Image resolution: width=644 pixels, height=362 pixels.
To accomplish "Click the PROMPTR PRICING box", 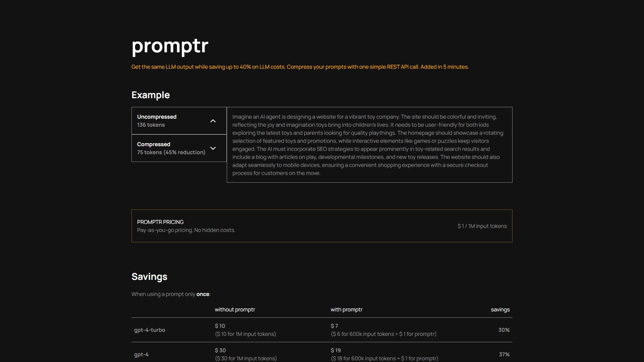I will point(322,226).
